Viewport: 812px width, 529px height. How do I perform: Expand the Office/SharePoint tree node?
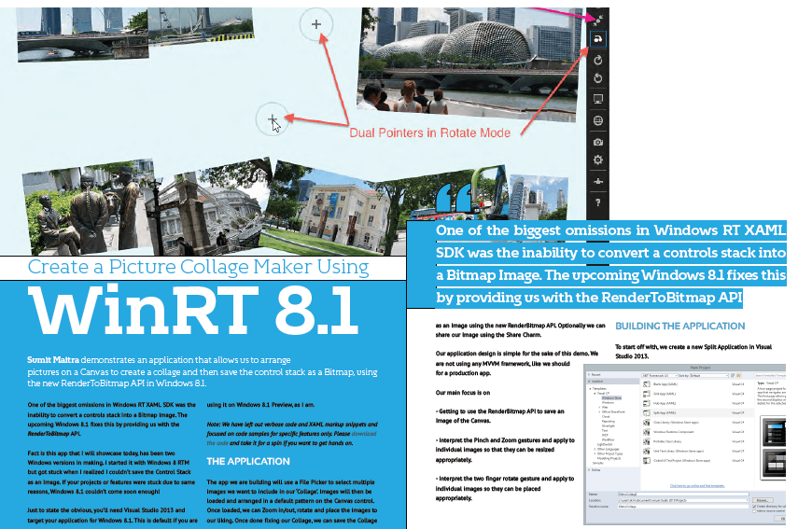click(x=600, y=412)
